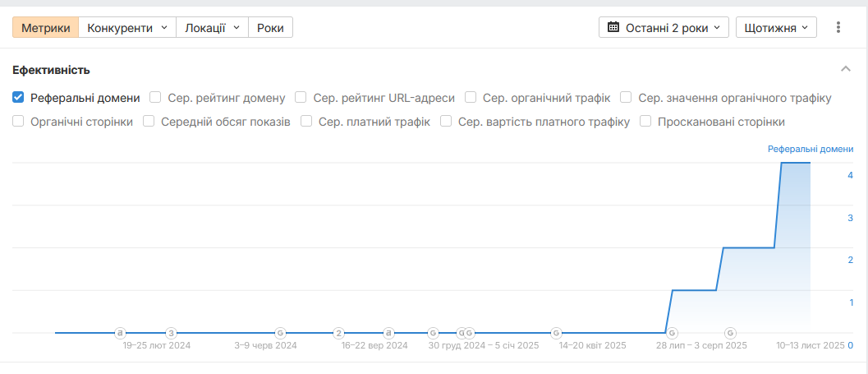This screenshot has height=374, width=868.
Task: Open the three-dot more options menu
Action: [838, 27]
